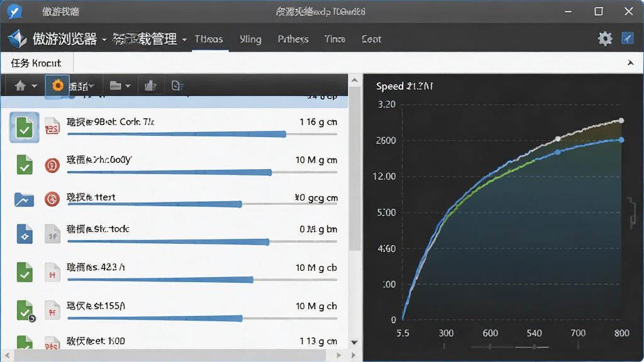The width and height of the screenshot is (644, 362).
Task: Click the blue endpoint marker on the speed chart
Action: pos(621,140)
